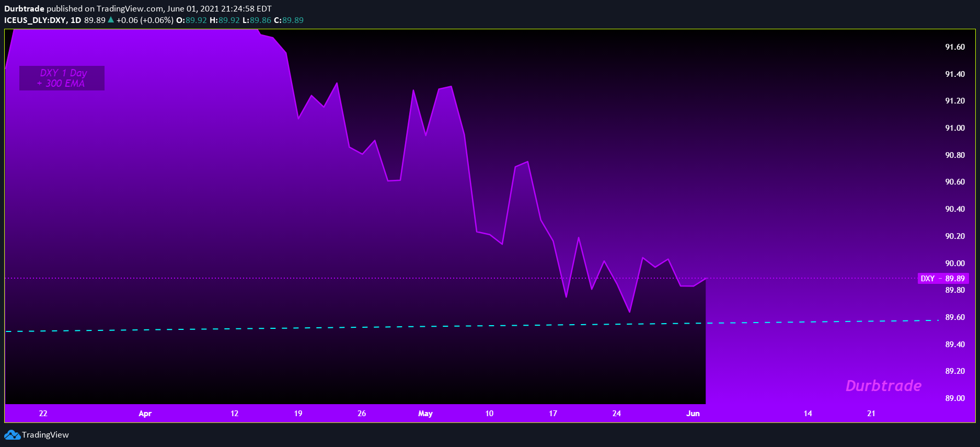Viewport: 980px width, 447px height.
Task: Click the DXY 89.89 price tag
Action: 942,279
